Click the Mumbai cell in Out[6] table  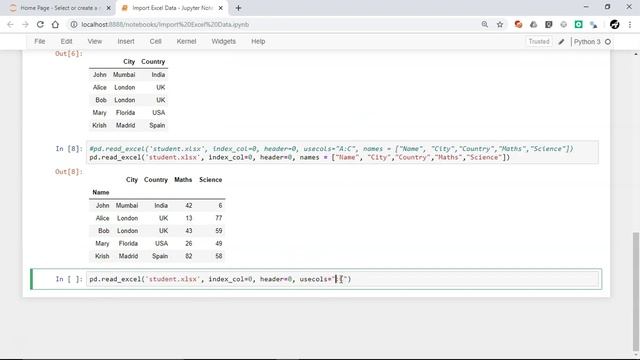[x=124, y=75]
